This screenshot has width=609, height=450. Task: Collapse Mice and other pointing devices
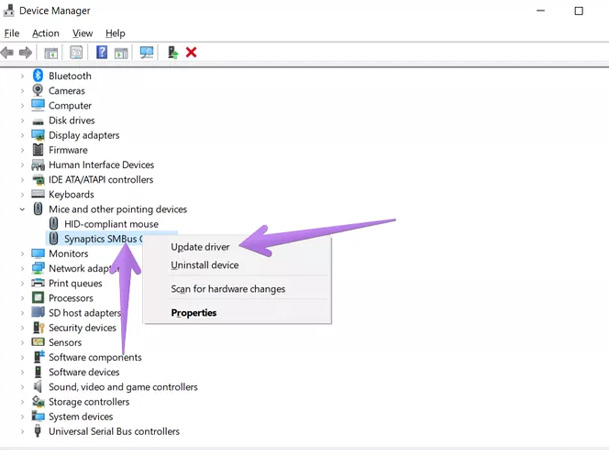23,209
